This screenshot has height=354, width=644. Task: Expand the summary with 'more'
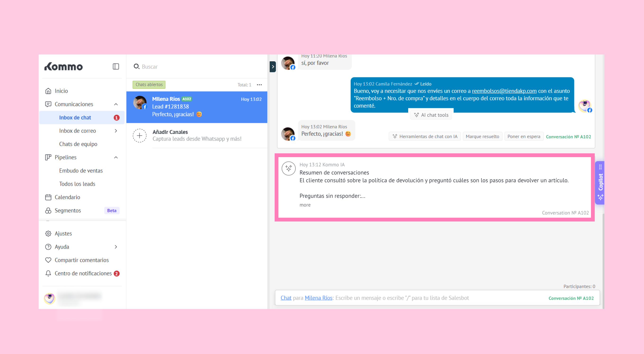click(x=305, y=205)
